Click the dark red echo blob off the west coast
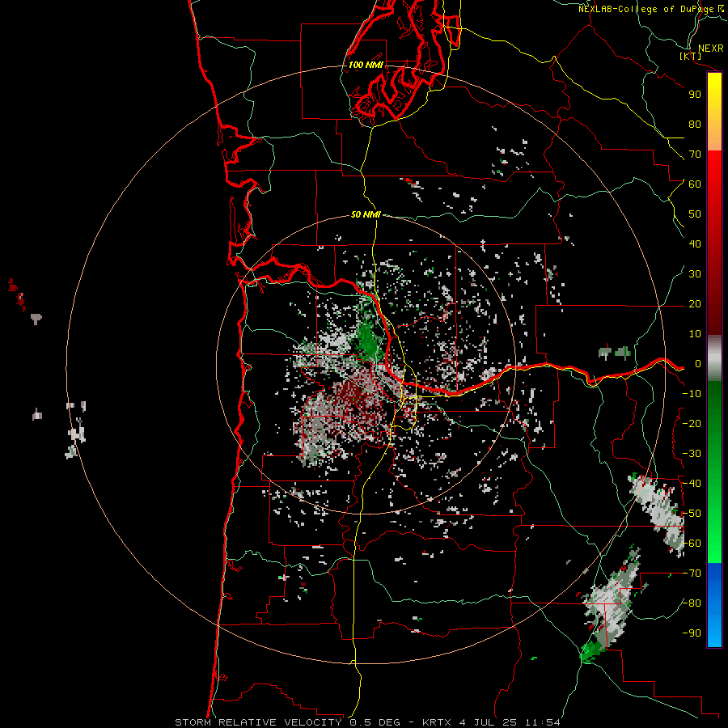The image size is (728, 728). [17, 294]
